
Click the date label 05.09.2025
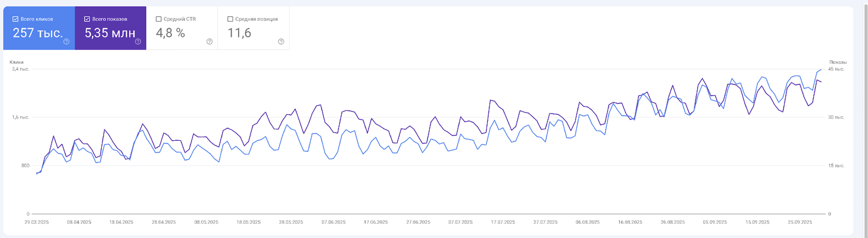715,222
